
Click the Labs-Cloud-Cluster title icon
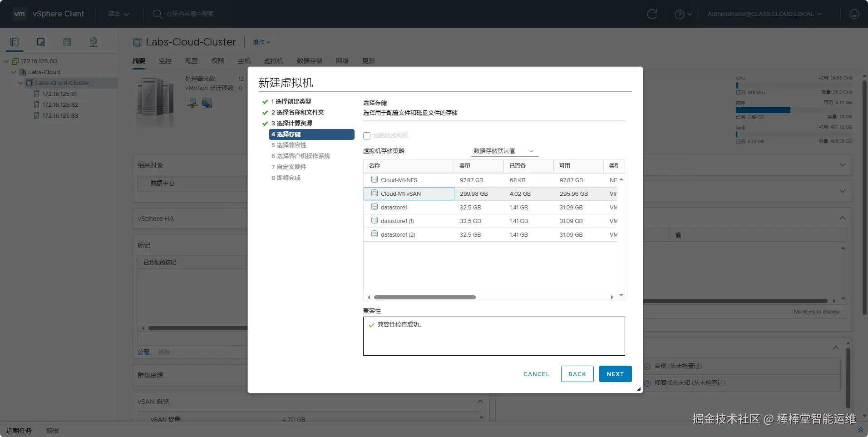coord(137,42)
